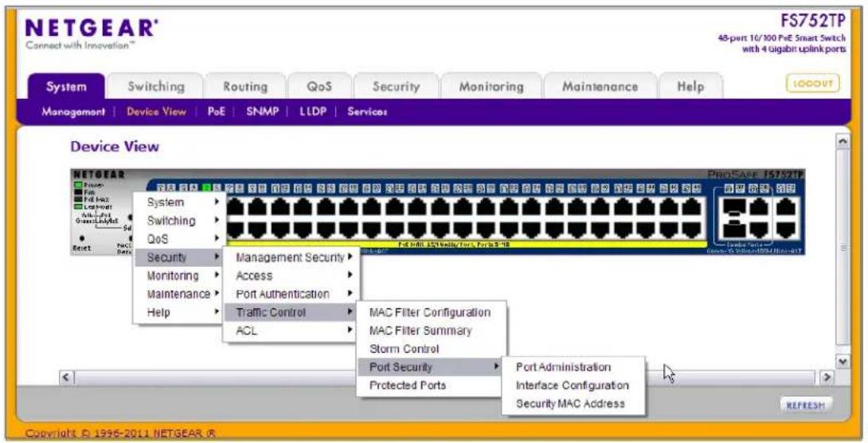Image resolution: width=868 pixels, height=443 pixels.
Task: Open the Security top tab
Action: pyautogui.click(x=396, y=87)
